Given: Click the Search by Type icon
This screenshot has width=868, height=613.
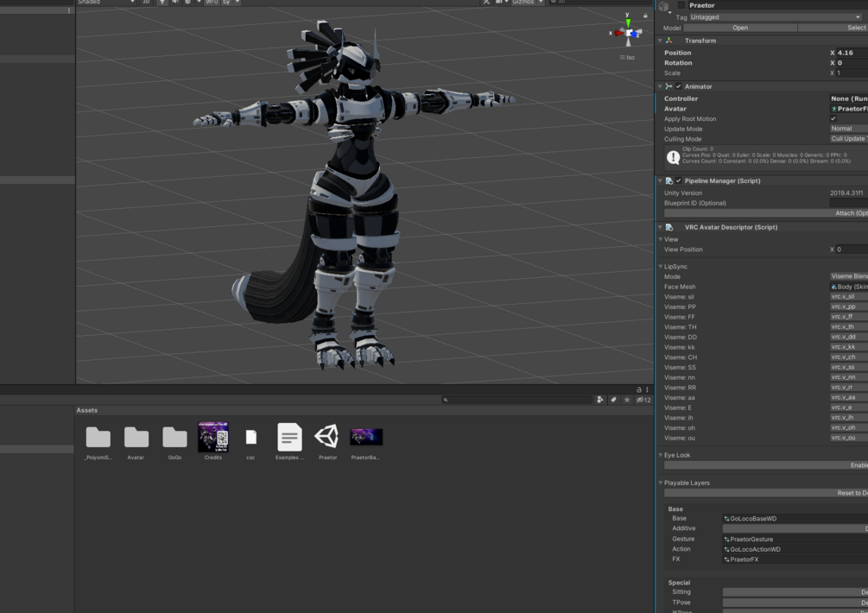Looking at the screenshot, I should (x=599, y=400).
